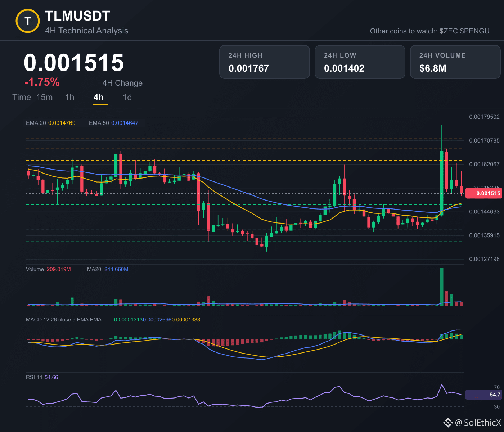This screenshot has height=432, width=504.
Task: Click the TLMUSDT pair title
Action: 77,16
